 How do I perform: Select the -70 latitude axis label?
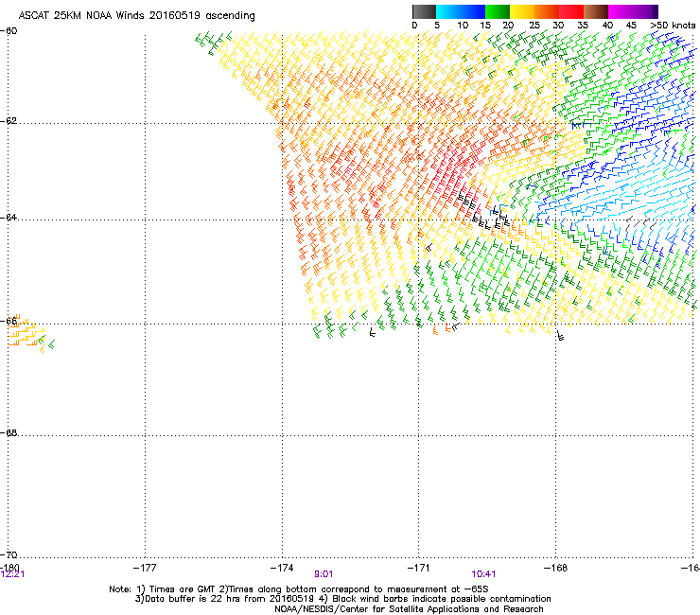(x=9, y=555)
